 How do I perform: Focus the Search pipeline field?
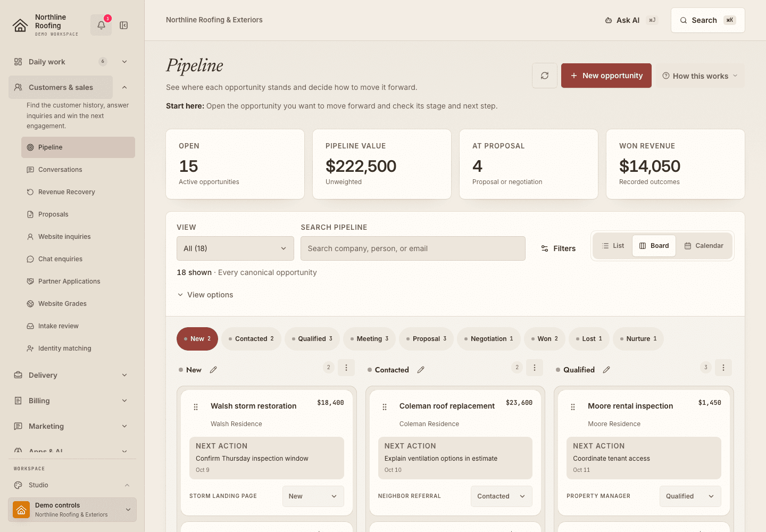coord(413,248)
